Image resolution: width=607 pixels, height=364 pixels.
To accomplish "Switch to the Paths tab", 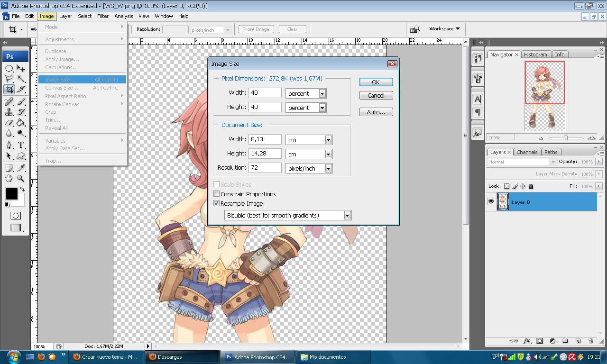I will tap(551, 152).
